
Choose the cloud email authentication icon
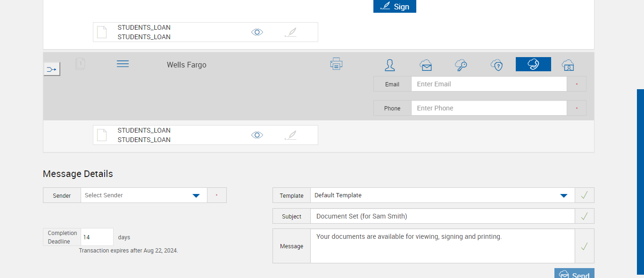[426, 65]
